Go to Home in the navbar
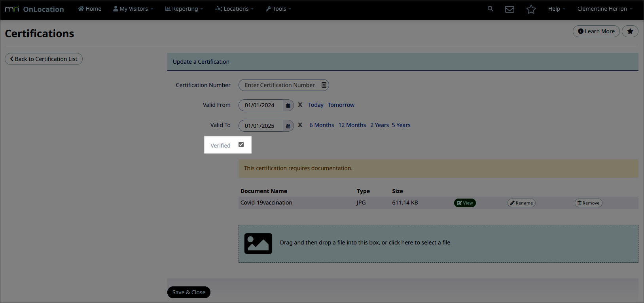Viewport: 644px width, 303px height. (x=90, y=9)
